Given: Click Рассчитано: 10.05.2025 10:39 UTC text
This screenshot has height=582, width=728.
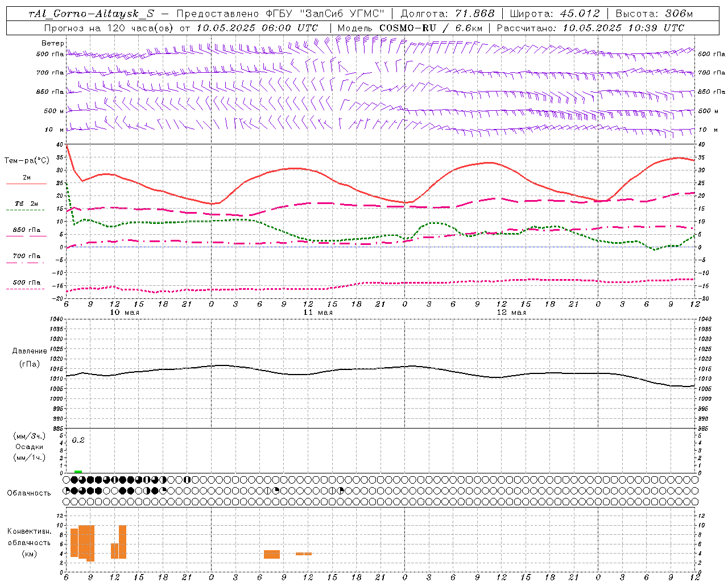Looking at the screenshot, I should 590,28.
